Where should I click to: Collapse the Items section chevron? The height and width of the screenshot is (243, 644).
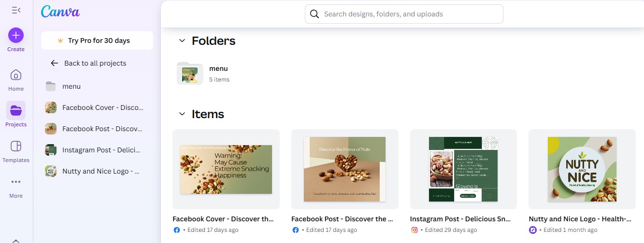pyautogui.click(x=182, y=114)
